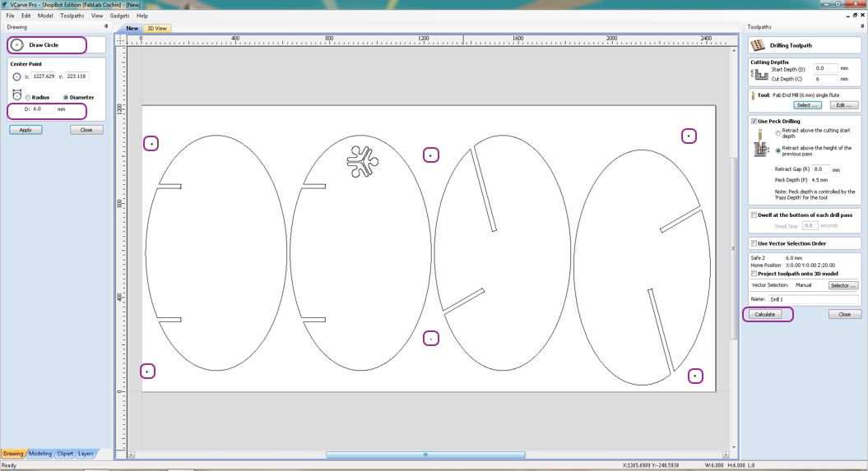868x471 pixels.
Task: Switch to the Modeling panel tab
Action: (39, 453)
